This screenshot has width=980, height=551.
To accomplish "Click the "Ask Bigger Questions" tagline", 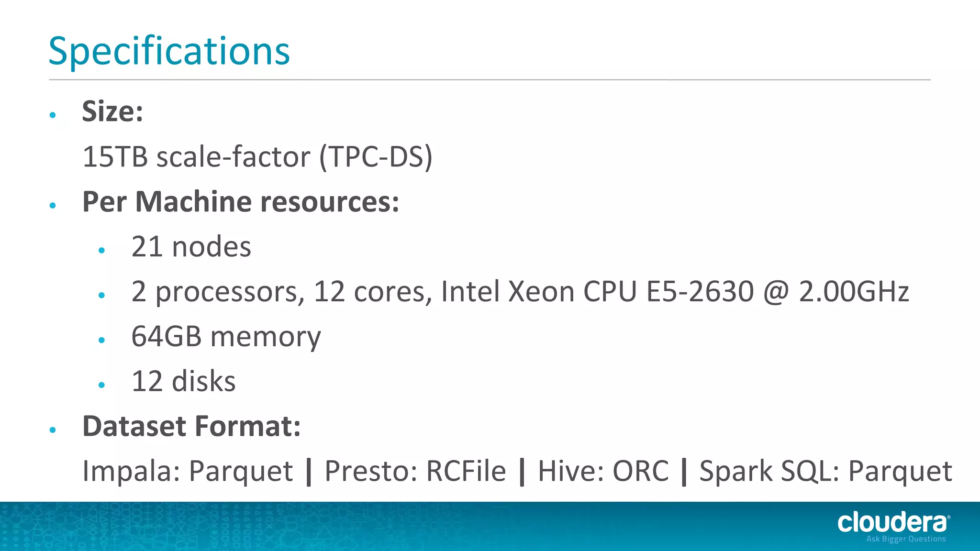I will pos(906,539).
